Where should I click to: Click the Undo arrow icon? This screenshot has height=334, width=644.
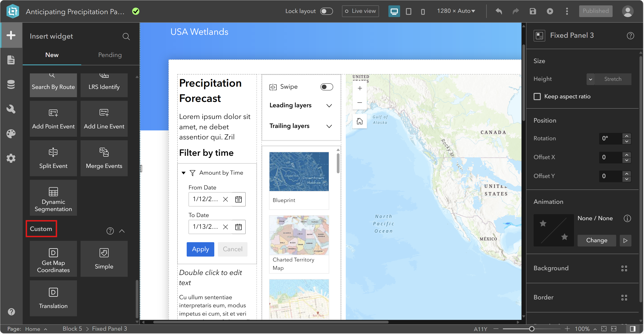click(x=499, y=11)
